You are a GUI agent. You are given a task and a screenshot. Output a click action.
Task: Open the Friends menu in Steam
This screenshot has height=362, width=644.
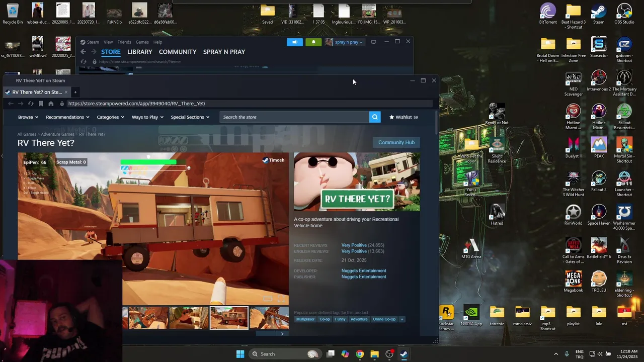point(124,42)
